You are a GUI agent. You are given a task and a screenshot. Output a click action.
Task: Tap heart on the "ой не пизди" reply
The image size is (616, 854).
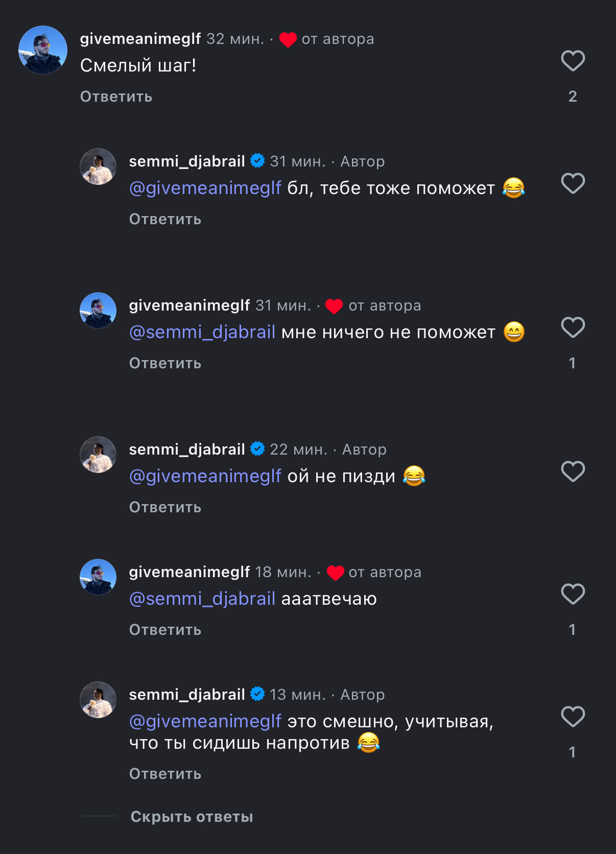[573, 472]
